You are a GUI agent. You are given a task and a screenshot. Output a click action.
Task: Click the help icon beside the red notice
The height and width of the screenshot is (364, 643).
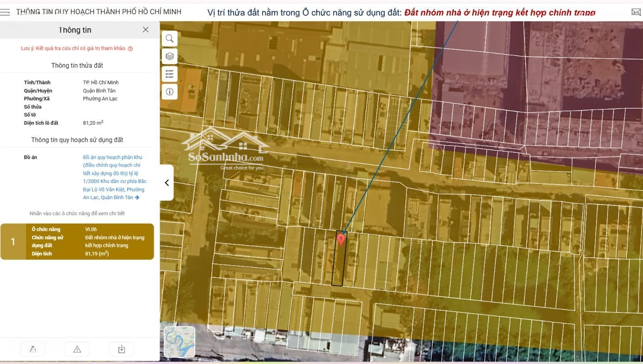pyautogui.click(x=130, y=49)
